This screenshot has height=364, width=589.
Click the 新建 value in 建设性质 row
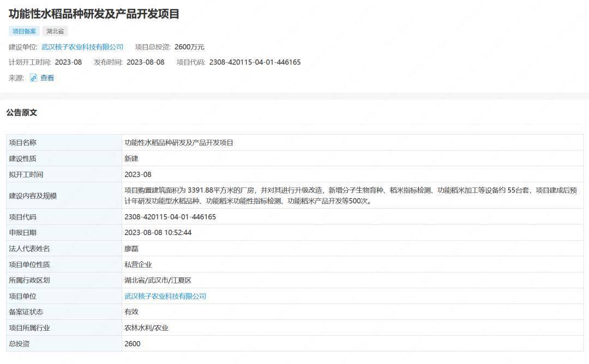pyautogui.click(x=131, y=159)
